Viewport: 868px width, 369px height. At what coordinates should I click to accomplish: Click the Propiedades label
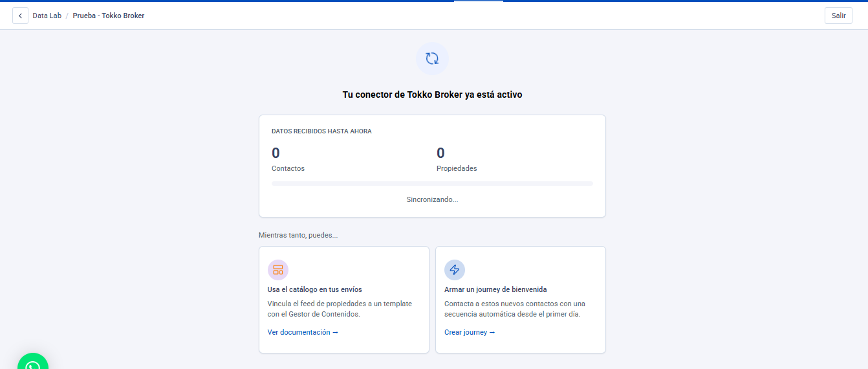coord(457,168)
